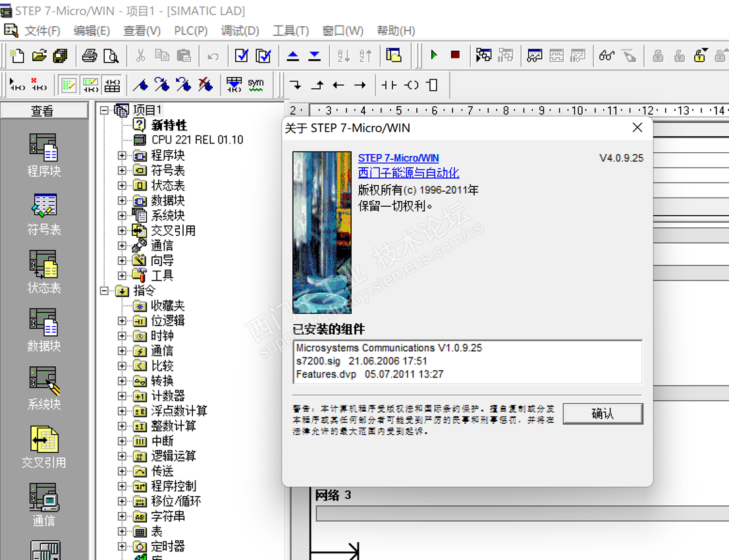729x560 pixels.
Task: Click the STEP 7-Micro/WIN hyperlink
Action: (x=398, y=158)
